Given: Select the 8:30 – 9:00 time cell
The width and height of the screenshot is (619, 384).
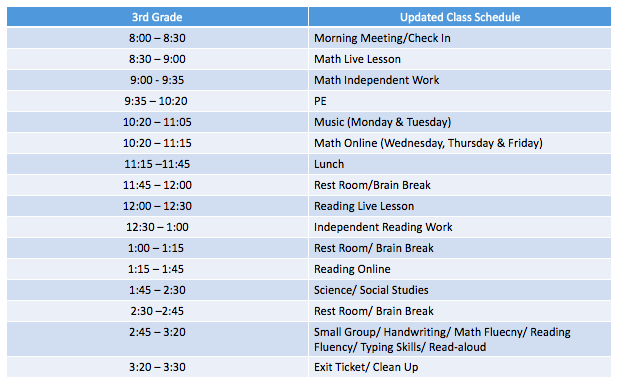Looking at the screenshot, I should click(x=157, y=59).
